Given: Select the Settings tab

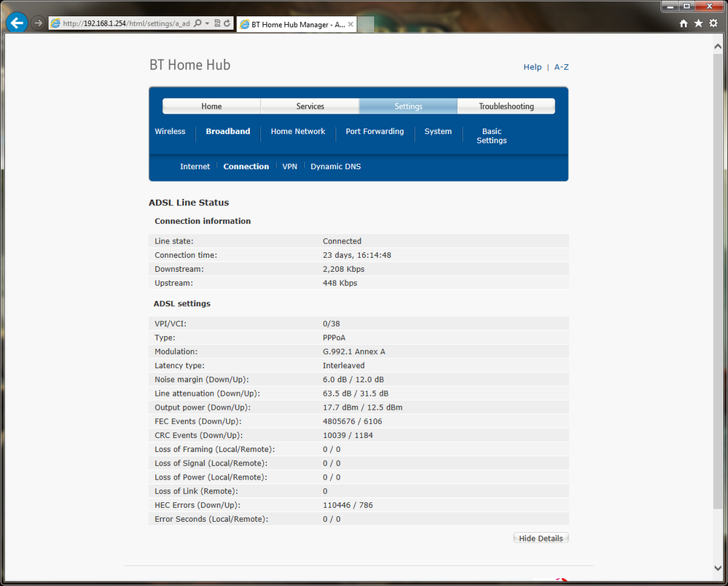Looking at the screenshot, I should coord(409,106).
